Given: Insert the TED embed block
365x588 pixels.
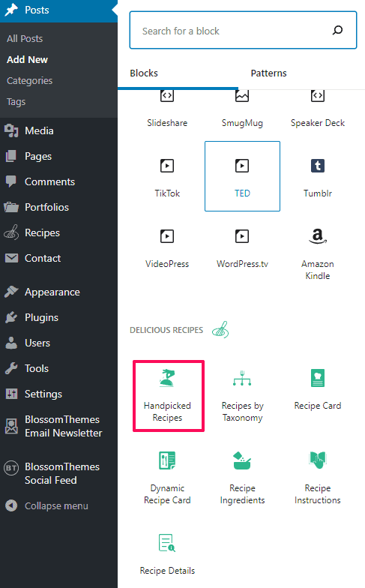Looking at the screenshot, I should coord(242,176).
